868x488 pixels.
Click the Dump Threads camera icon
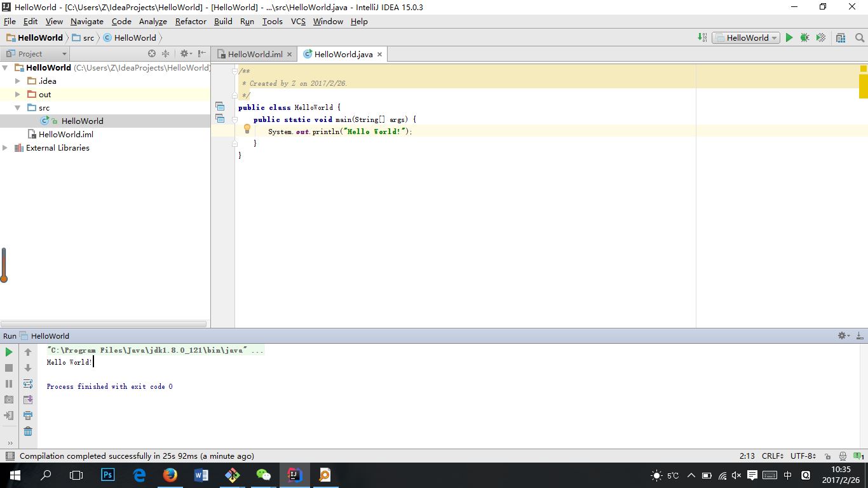9,400
